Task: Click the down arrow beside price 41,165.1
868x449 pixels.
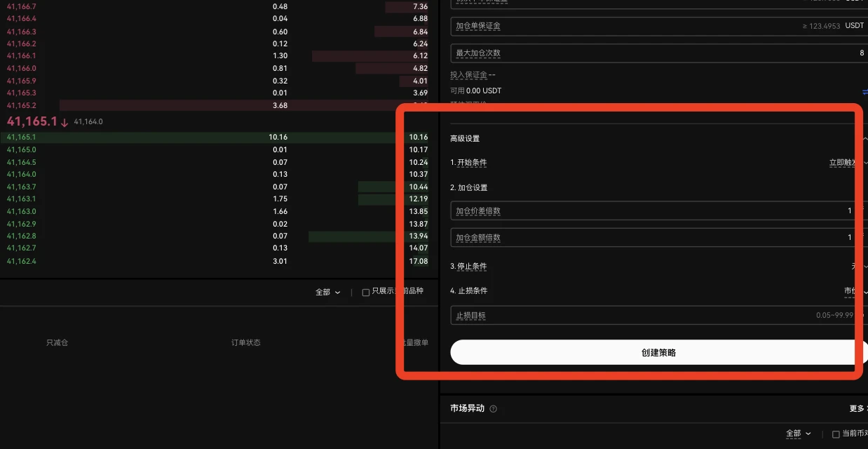Action: click(x=64, y=121)
